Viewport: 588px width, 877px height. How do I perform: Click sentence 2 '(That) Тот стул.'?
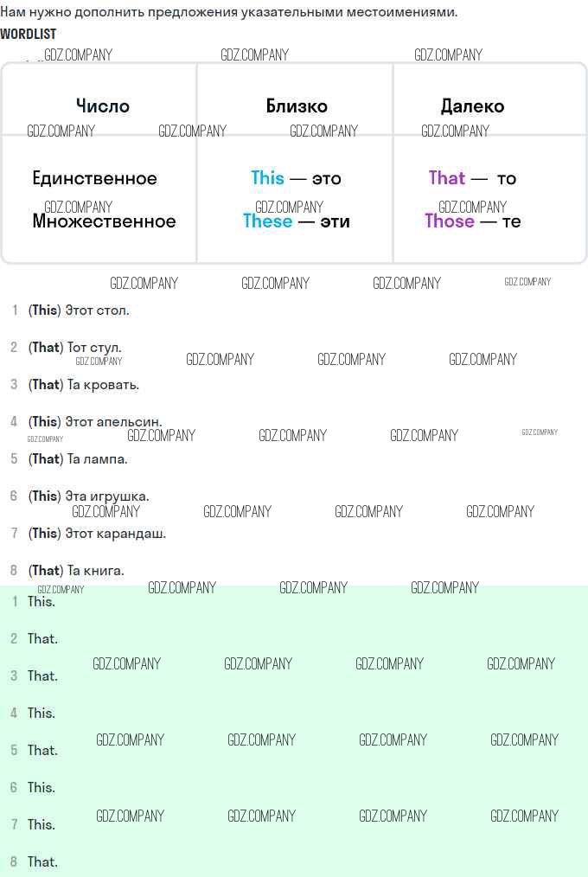tap(75, 348)
